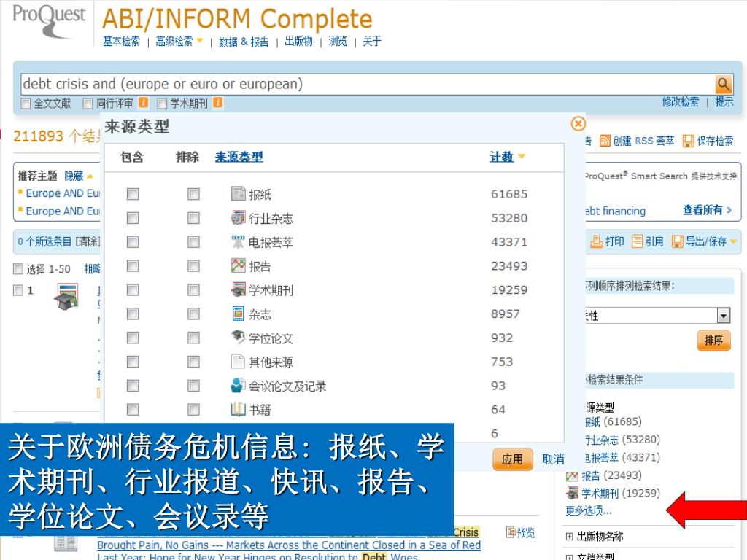
Task: Check the 选择 1-50 checkbox
Action: 18,269
